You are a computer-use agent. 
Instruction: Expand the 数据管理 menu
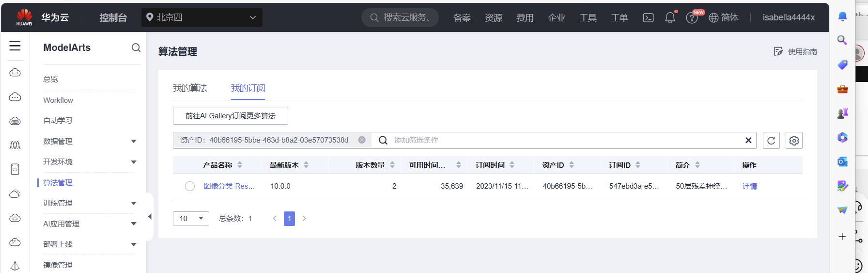pyautogui.click(x=134, y=142)
